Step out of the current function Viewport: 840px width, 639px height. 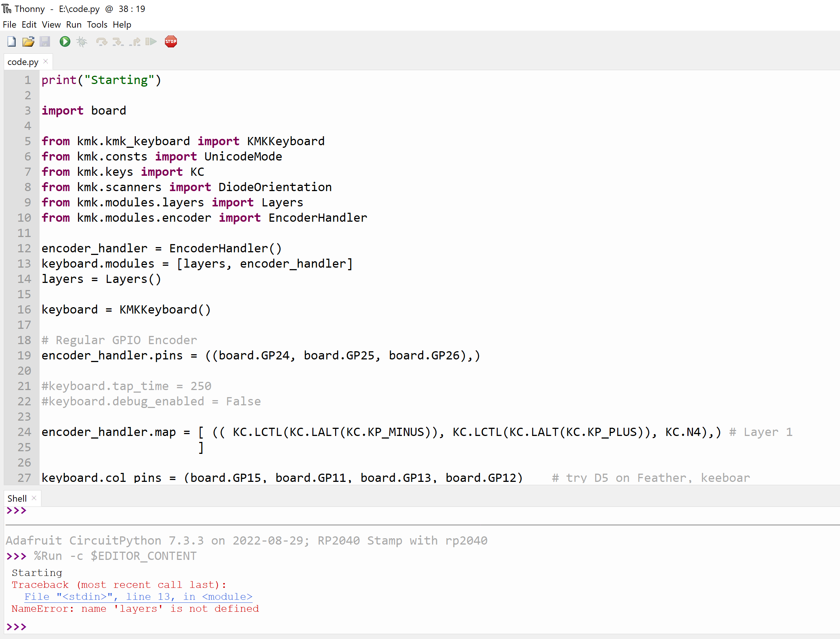pyautogui.click(x=135, y=42)
